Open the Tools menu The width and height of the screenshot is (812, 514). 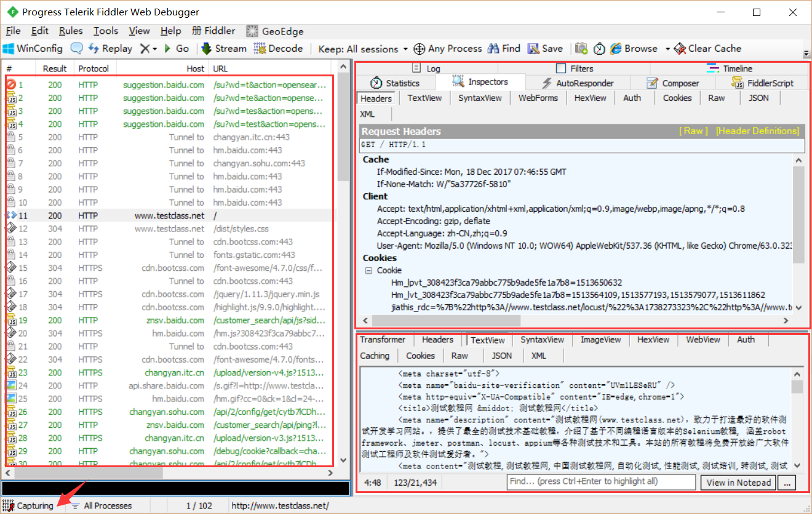[x=106, y=31]
